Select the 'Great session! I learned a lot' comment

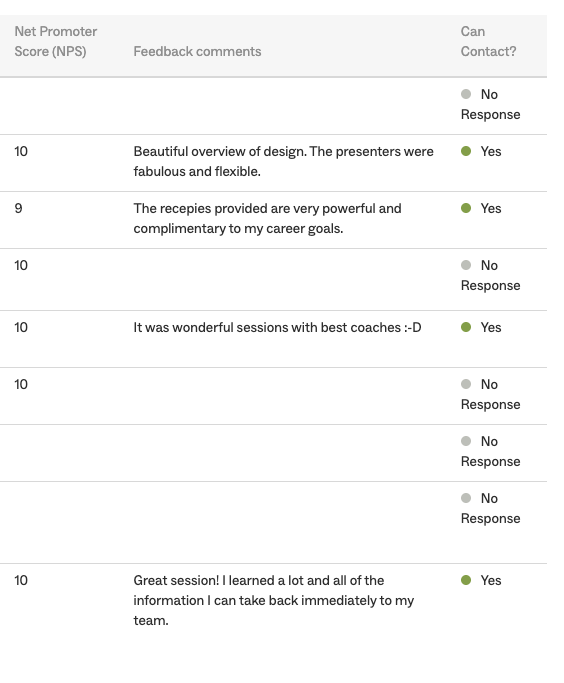click(x=274, y=600)
